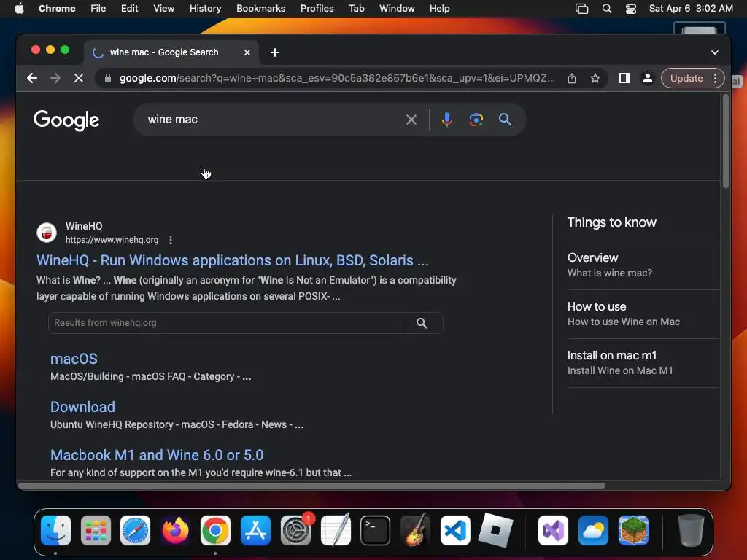
Task: Submit search with the magnifier icon
Action: tap(505, 120)
